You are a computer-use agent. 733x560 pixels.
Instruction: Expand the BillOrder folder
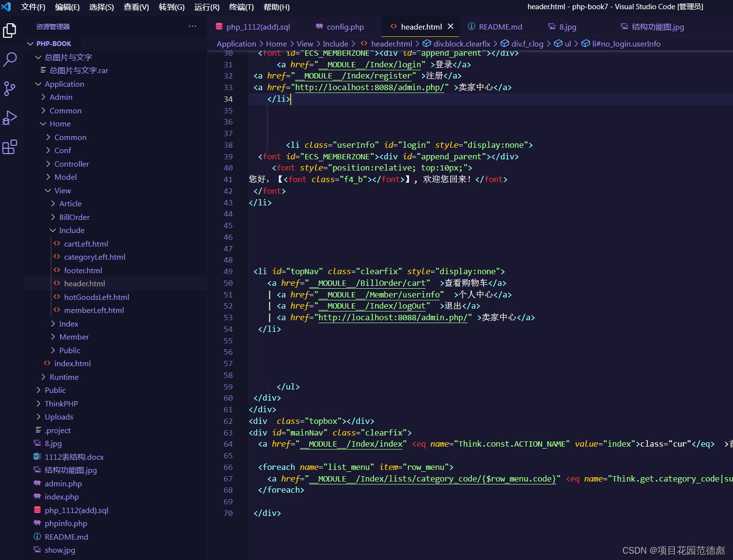53,217
